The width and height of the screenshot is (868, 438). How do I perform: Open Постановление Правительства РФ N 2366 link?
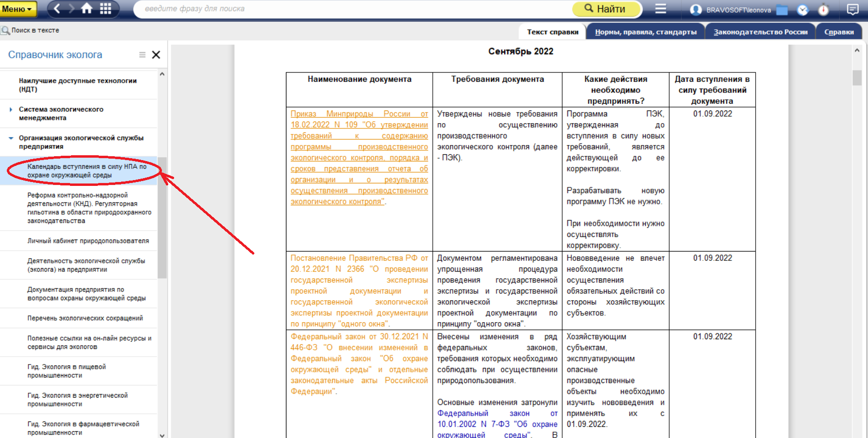pyautogui.click(x=359, y=291)
